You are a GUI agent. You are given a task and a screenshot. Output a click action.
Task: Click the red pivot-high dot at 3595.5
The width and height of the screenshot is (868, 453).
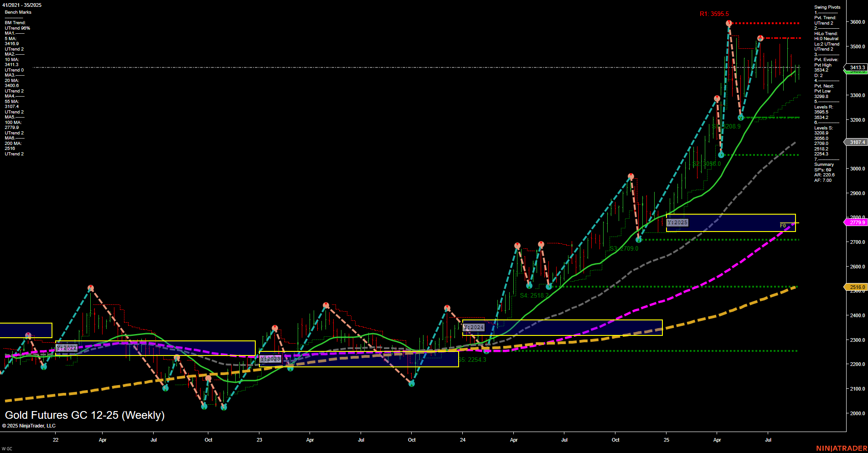(x=728, y=22)
